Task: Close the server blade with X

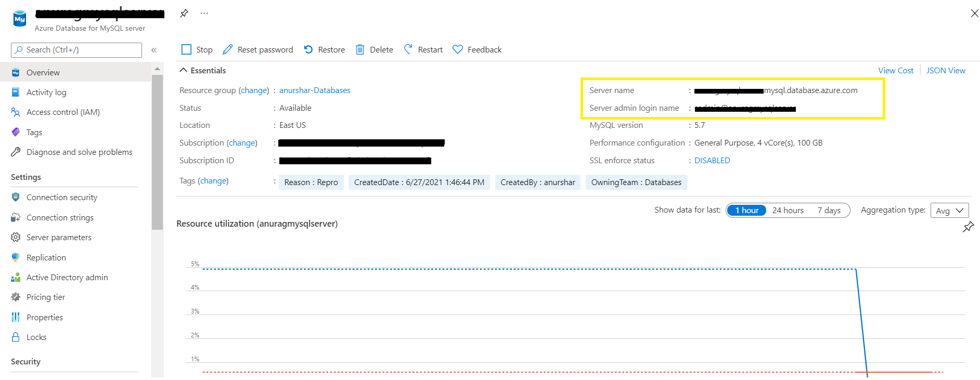Action: point(974,14)
